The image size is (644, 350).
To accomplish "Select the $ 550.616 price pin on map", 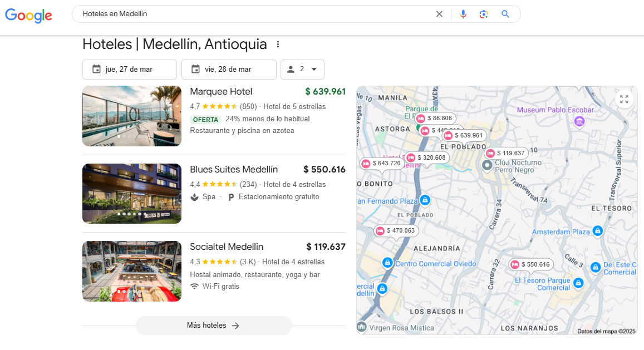I will point(530,264).
